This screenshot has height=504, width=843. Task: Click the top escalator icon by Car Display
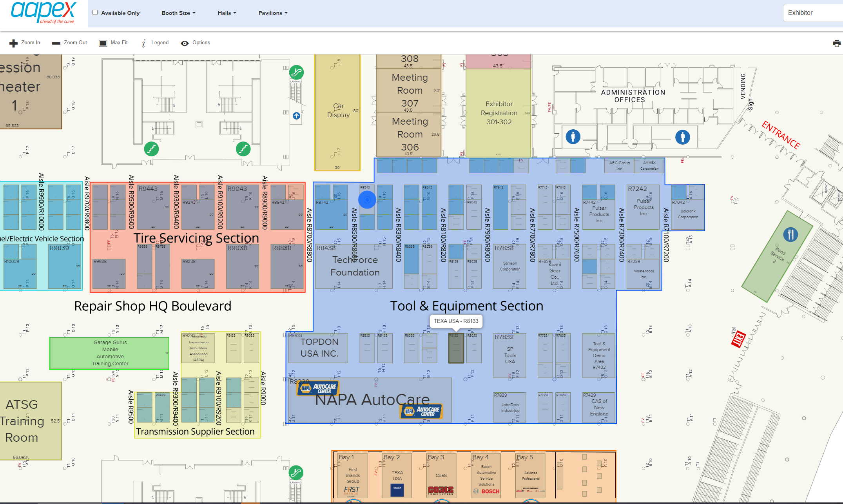(x=296, y=72)
